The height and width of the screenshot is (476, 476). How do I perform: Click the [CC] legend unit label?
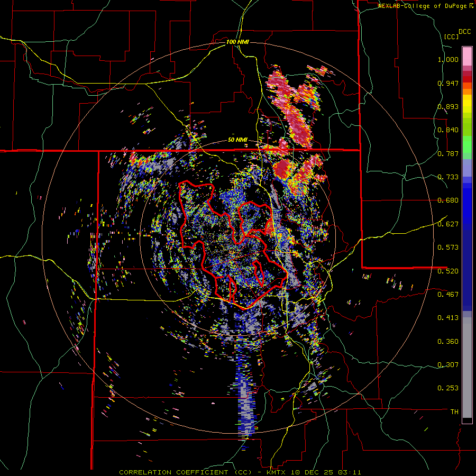452,36
